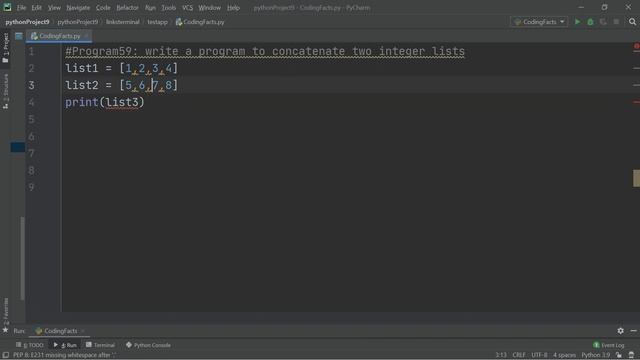Open the Window menu
Viewport: 640px width, 360px height.
tap(209, 8)
